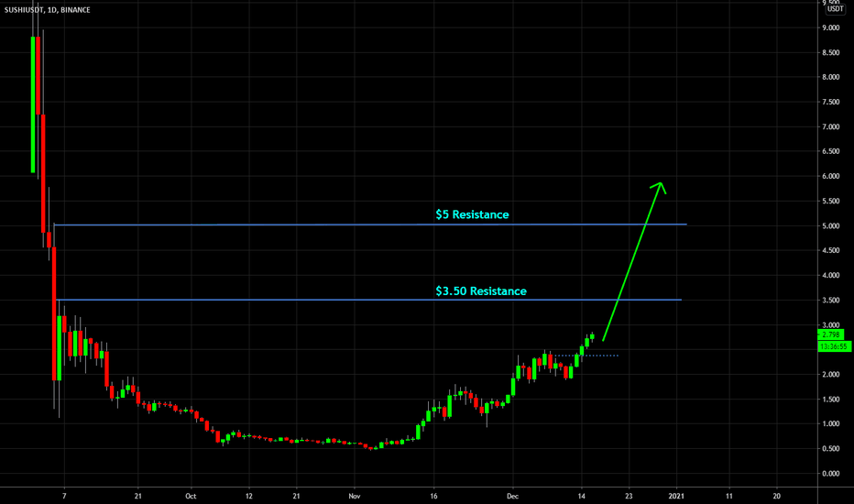The height and width of the screenshot is (504, 854).
Task: Click the 1.000 price axis label
Action: (x=830, y=424)
